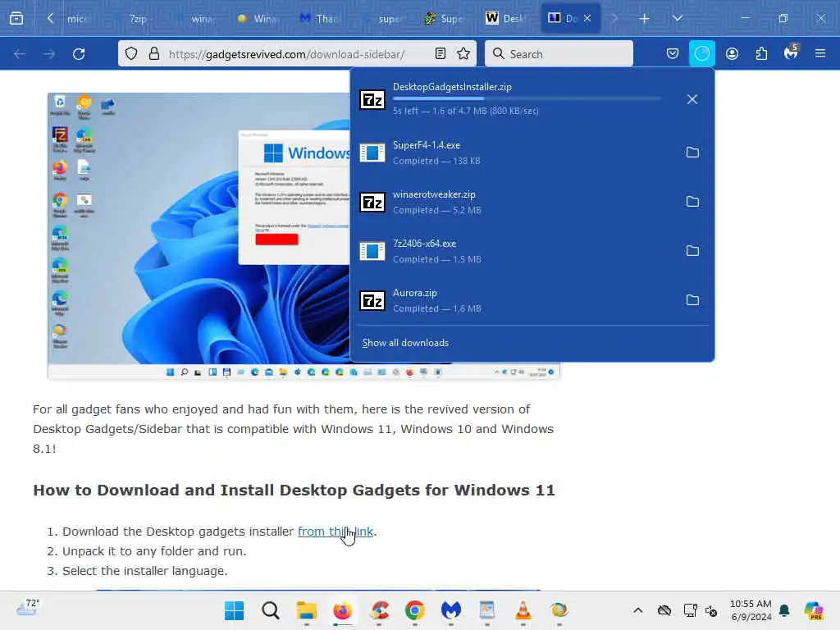Open Firefox account icon
840x630 pixels.
point(732,53)
